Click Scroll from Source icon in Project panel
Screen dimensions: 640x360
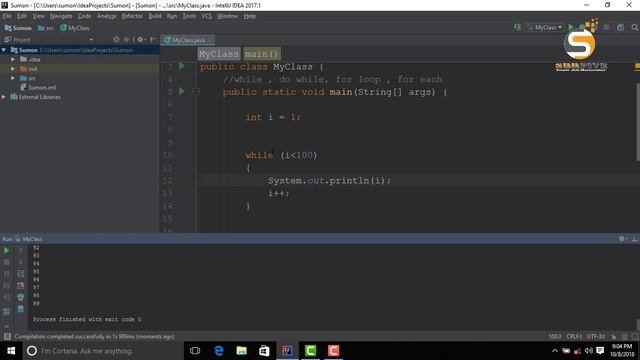click(116, 40)
